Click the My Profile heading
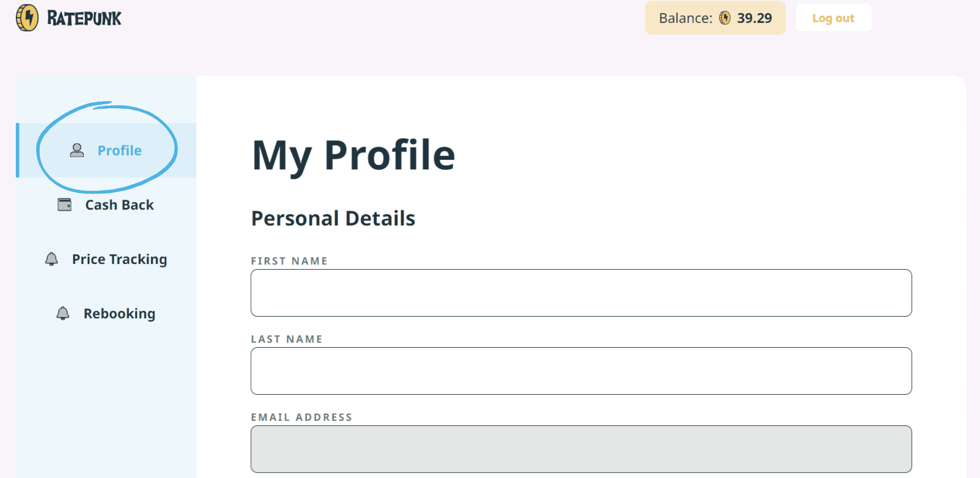 tap(353, 155)
